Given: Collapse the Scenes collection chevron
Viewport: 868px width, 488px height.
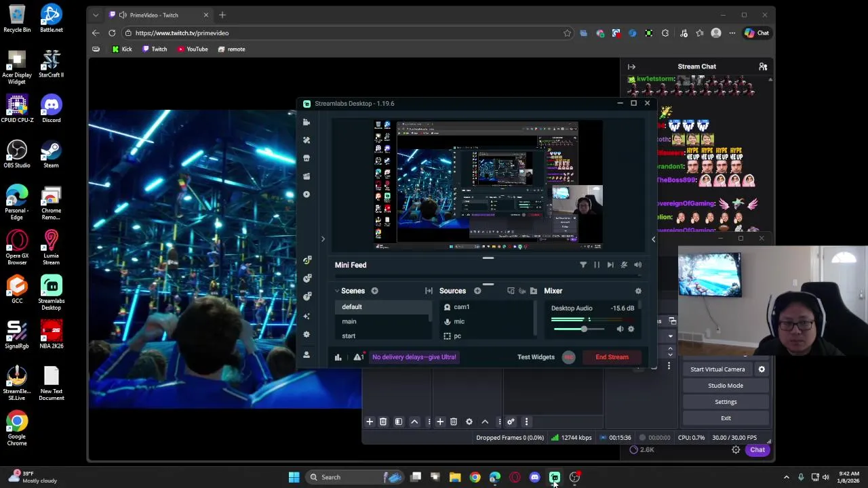Looking at the screenshot, I should point(337,291).
